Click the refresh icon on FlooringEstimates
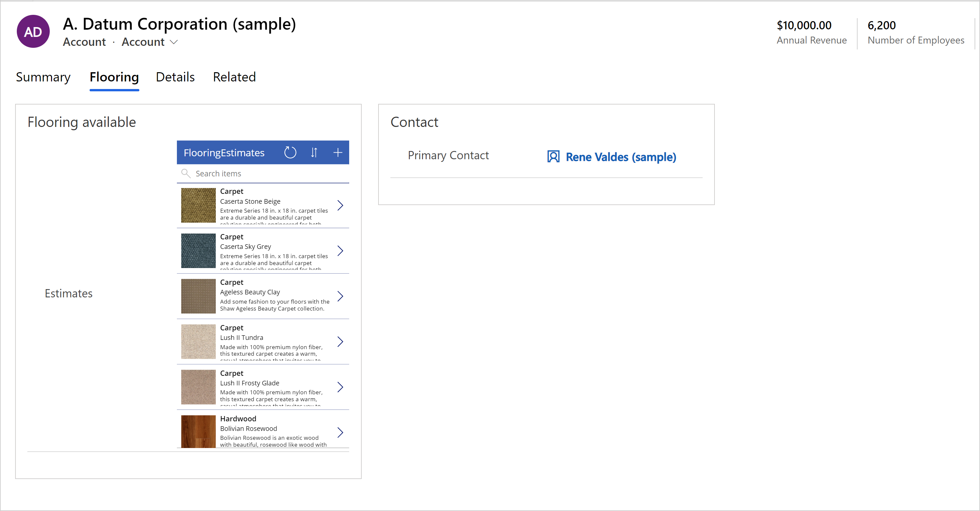This screenshot has width=980, height=511. point(290,152)
